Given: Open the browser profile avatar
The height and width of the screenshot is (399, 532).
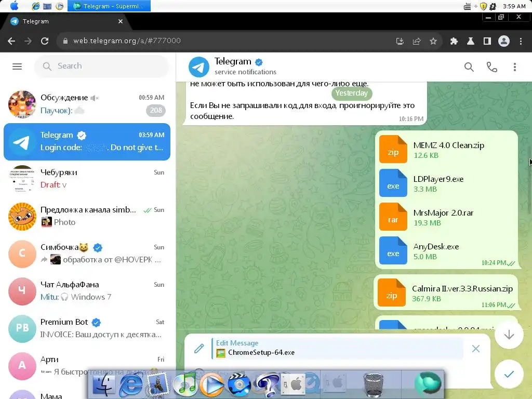Looking at the screenshot, I should [504, 42].
